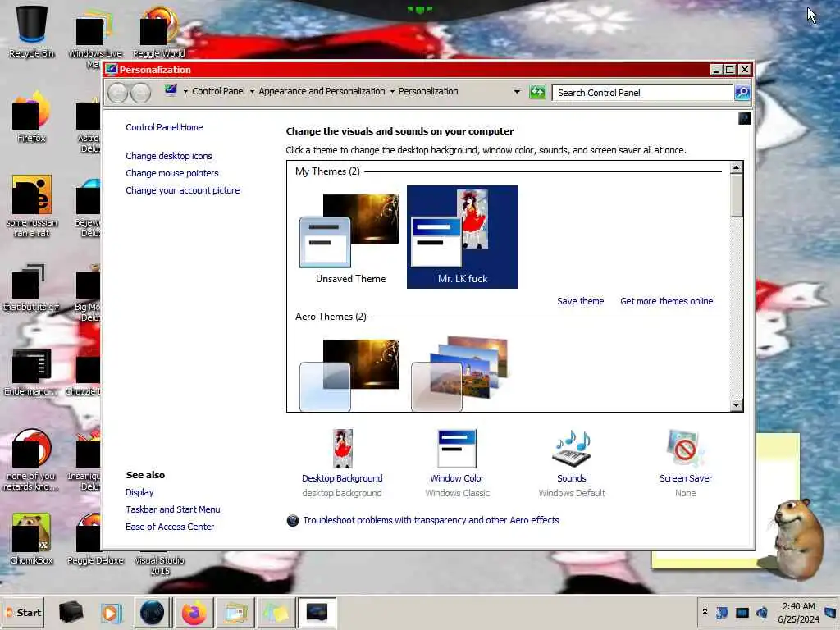Screen dimensions: 840x630
Task: Select the Aero theme with landscape photos
Action: pos(459,374)
